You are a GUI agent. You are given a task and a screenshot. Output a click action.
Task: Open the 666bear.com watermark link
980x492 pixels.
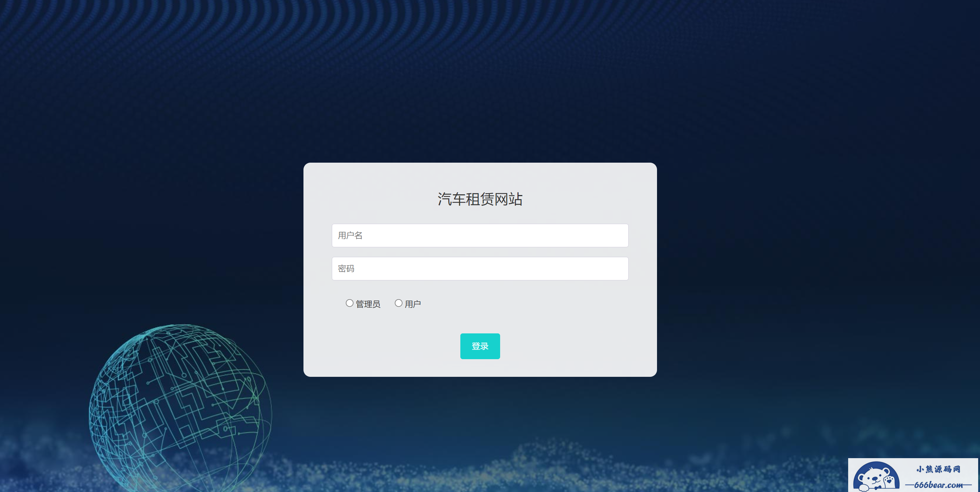pyautogui.click(x=938, y=485)
